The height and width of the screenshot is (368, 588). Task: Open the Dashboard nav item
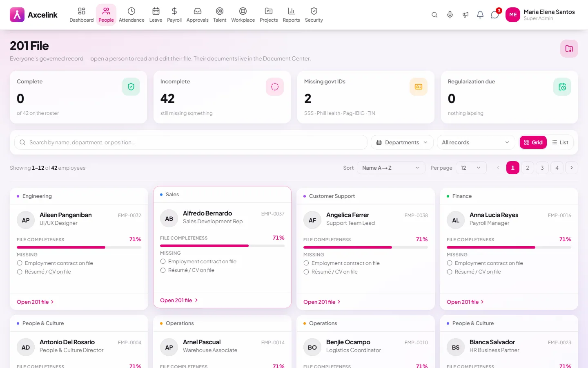point(82,15)
